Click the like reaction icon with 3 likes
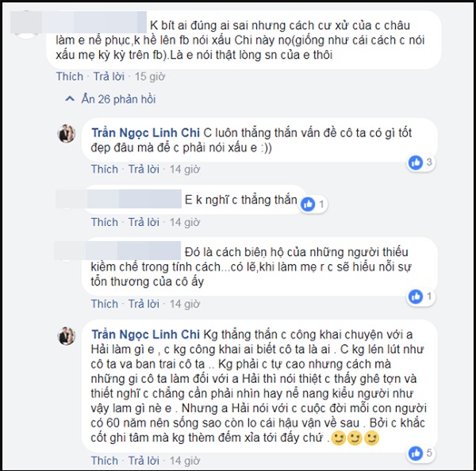This screenshot has width=476, height=471. tap(415, 163)
